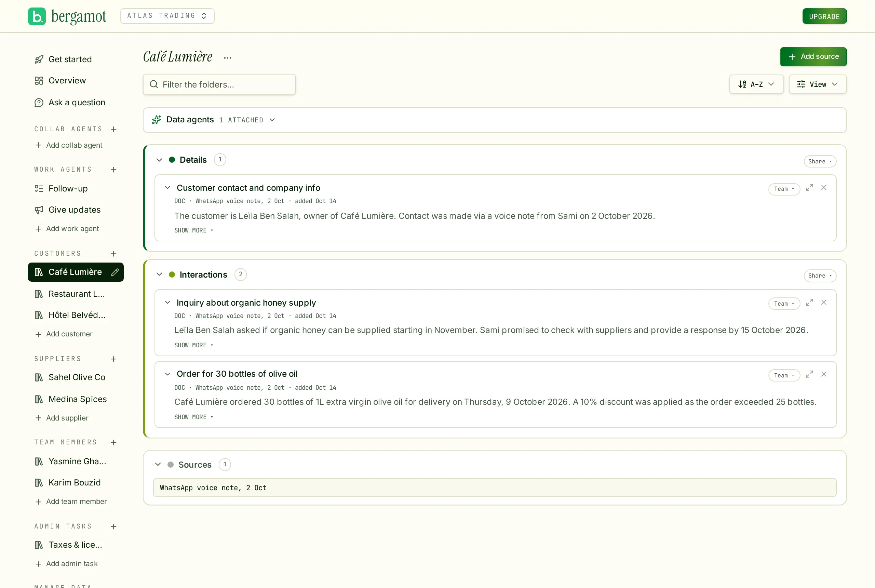Click the plus icon next to Suppliers heading

click(x=113, y=359)
